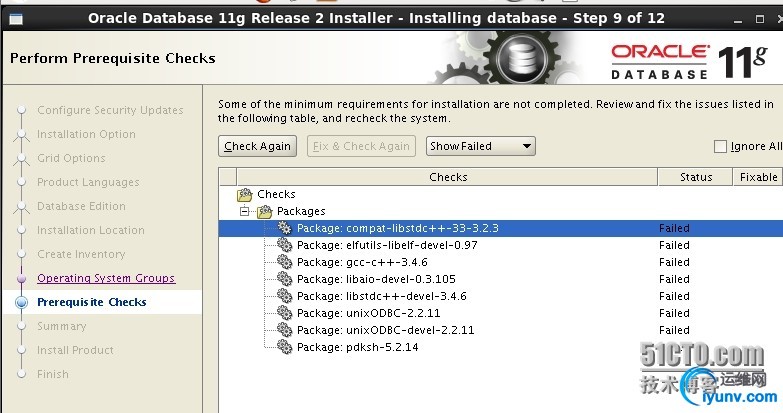783x413 pixels.
Task: Click the Packages tree label
Action: [301, 211]
